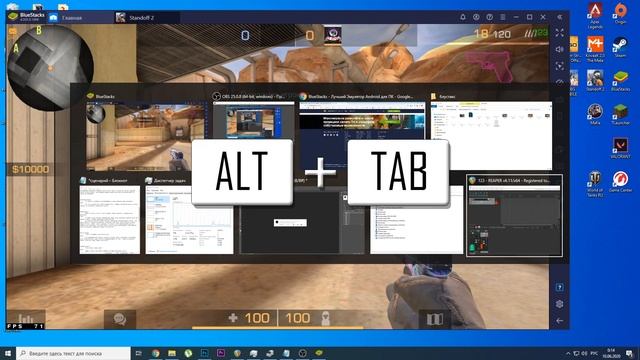640x360 pixels.
Task: Open the Windows action center icon
Action: point(630,353)
